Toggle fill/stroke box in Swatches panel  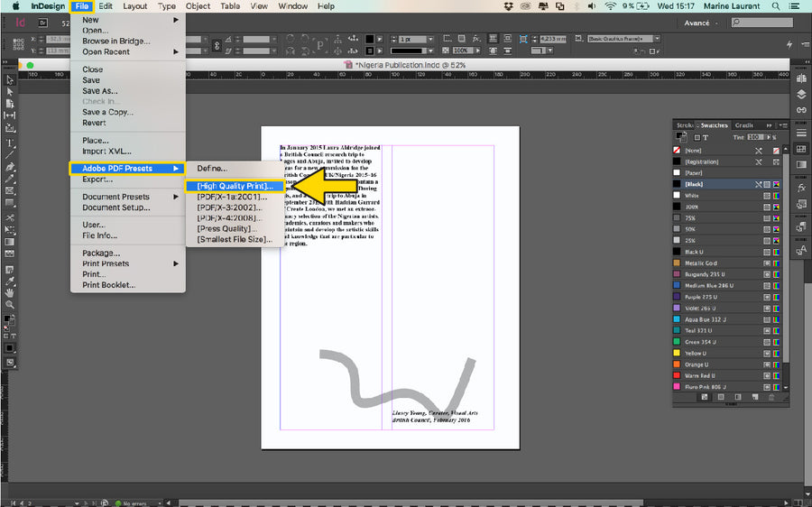[x=680, y=137]
